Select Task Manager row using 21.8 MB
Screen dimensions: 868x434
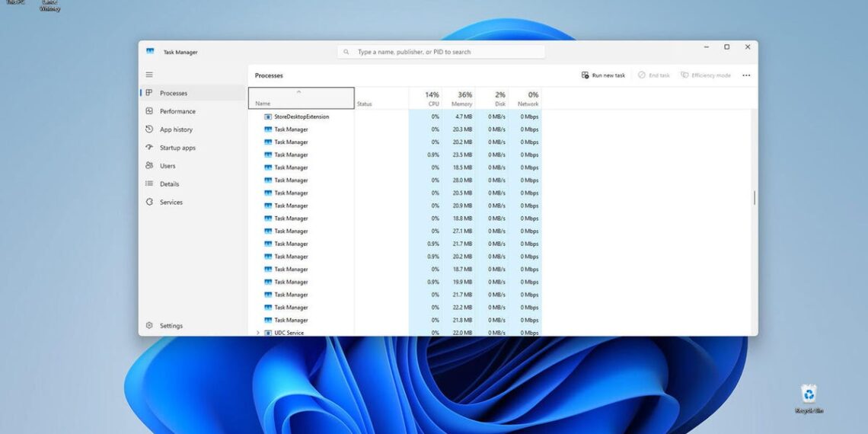[394, 321]
